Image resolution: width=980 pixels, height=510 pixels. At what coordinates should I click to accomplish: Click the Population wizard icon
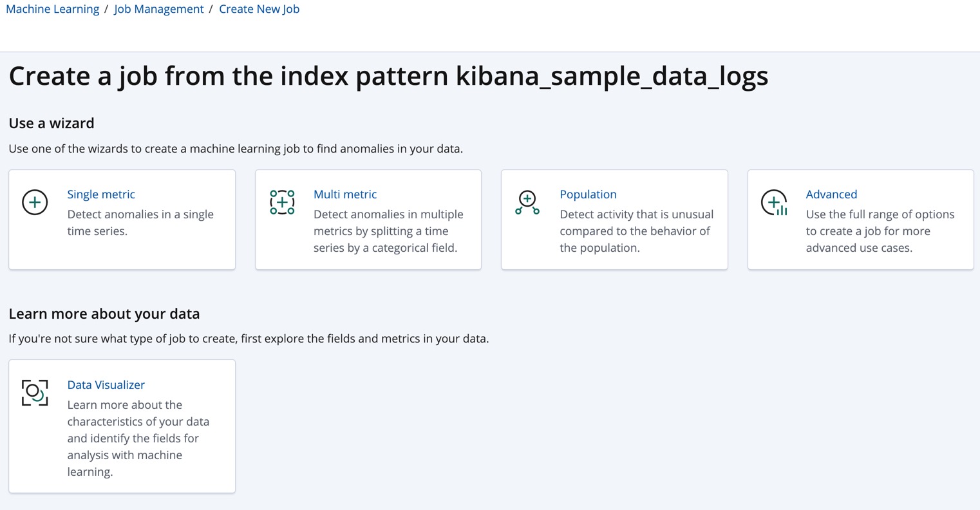(x=527, y=202)
